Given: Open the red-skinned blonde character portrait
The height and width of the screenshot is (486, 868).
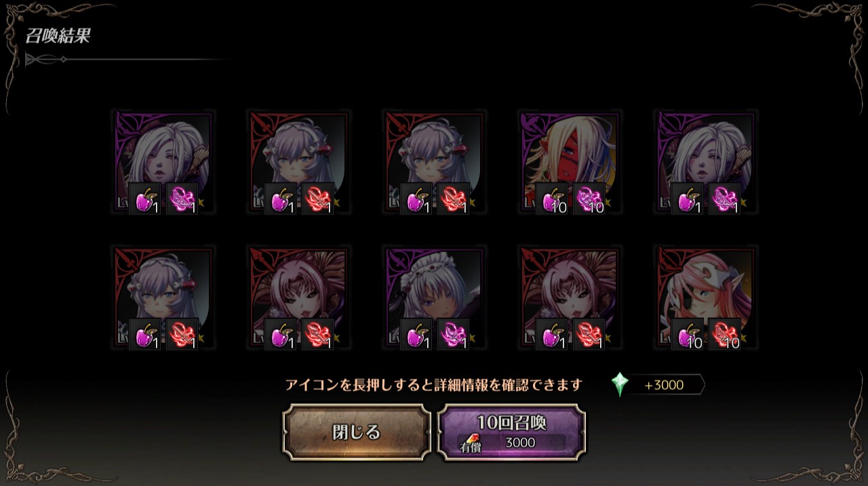Looking at the screenshot, I should coord(570,163).
